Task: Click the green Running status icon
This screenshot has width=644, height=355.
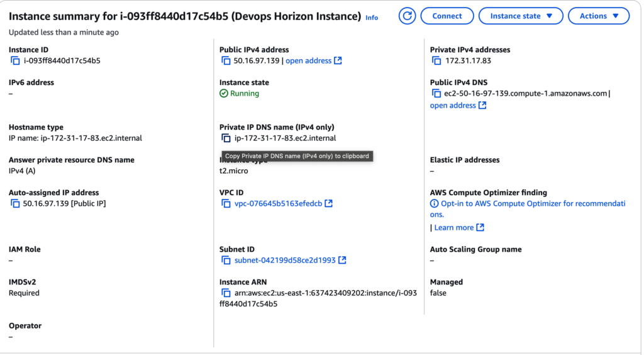Action: (x=223, y=93)
